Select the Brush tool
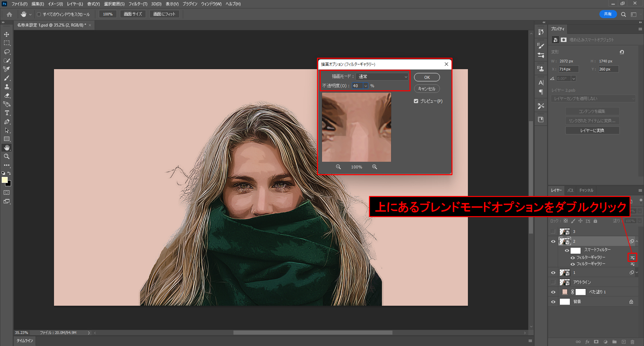The image size is (644, 346). (7, 78)
